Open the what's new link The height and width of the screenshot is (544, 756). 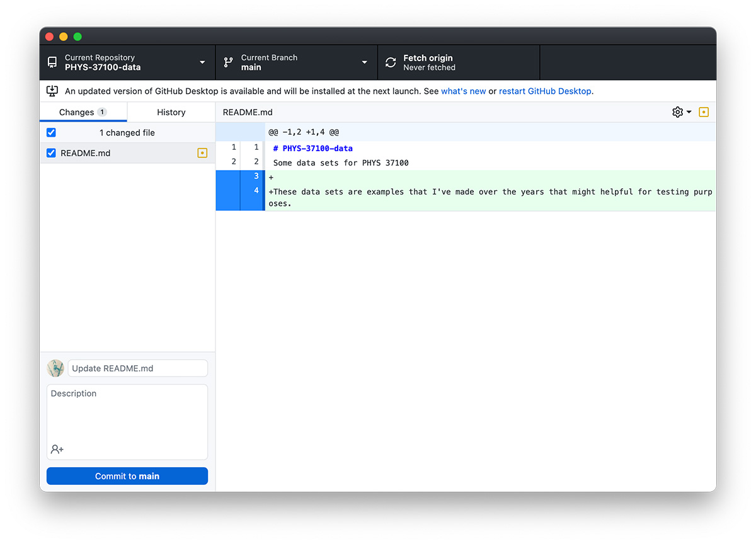pos(464,91)
